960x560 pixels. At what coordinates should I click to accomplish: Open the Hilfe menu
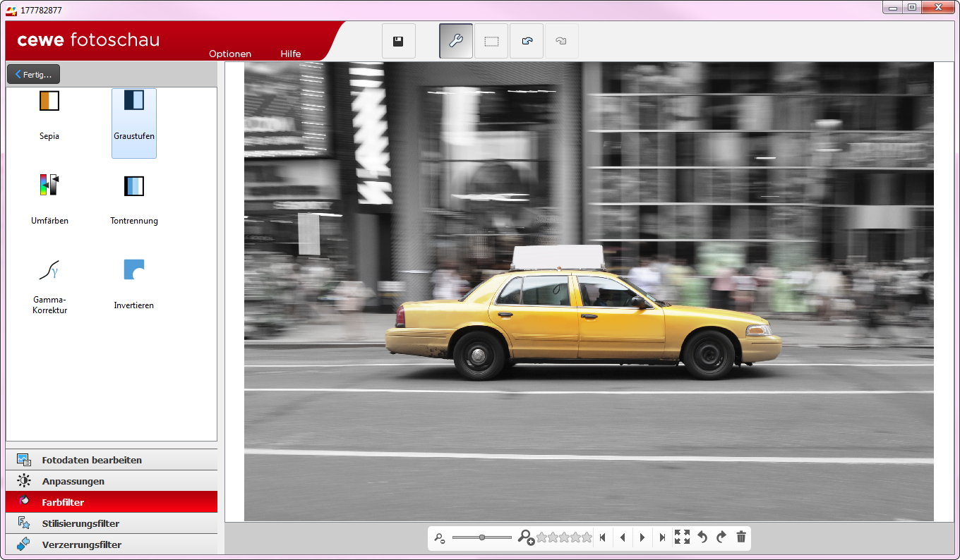click(291, 54)
